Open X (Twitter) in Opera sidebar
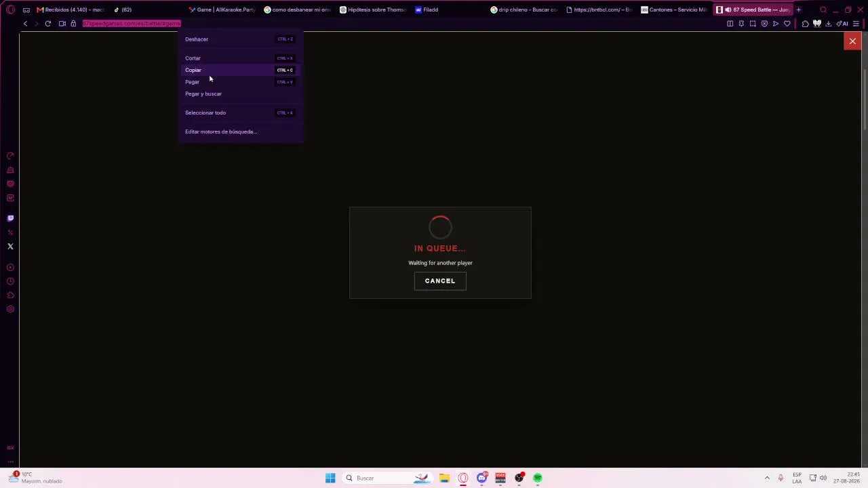The height and width of the screenshot is (488, 868). 10,247
